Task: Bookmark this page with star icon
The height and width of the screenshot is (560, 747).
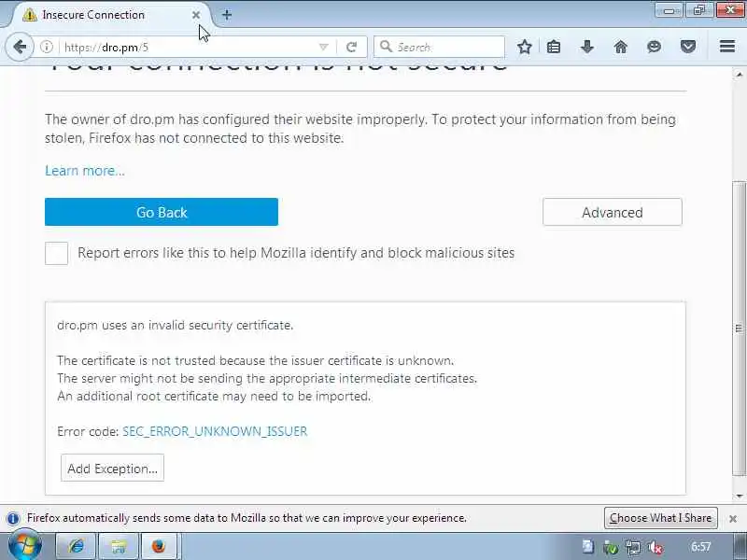Action: [525, 47]
